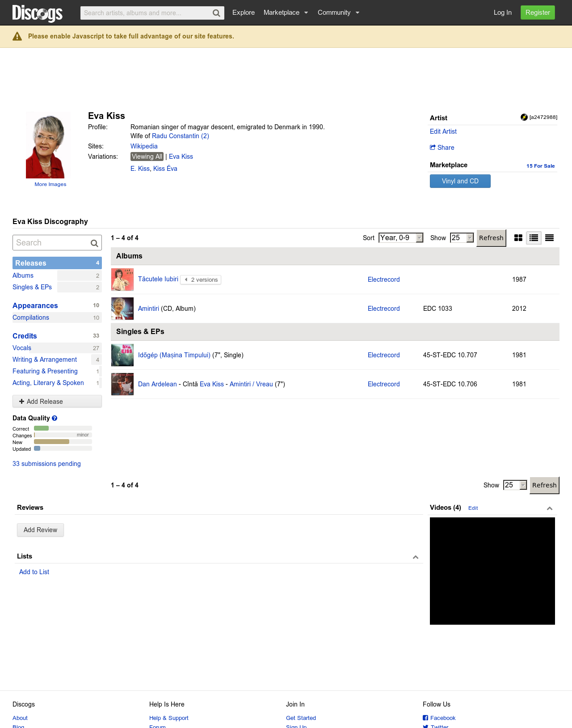Click 15 For Sale link

[x=541, y=166]
